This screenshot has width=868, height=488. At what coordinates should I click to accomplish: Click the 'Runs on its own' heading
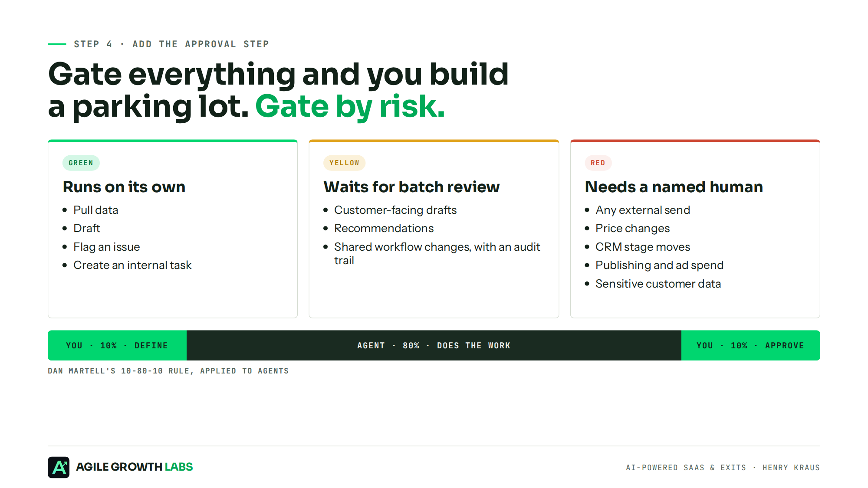point(124,187)
